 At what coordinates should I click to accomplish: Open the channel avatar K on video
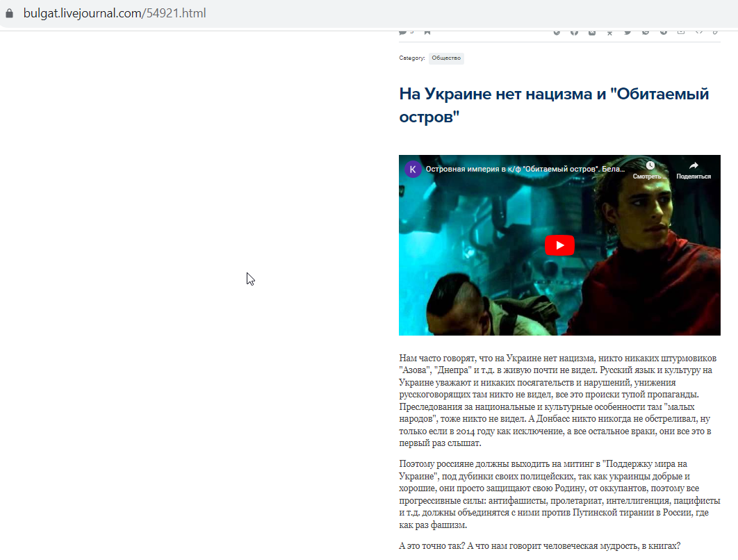[413, 170]
